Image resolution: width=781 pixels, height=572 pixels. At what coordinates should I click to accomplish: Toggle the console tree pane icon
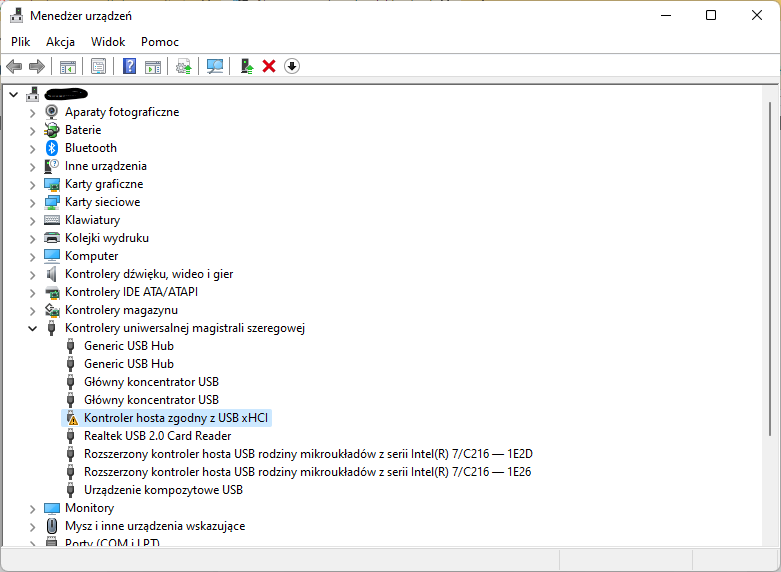68,66
